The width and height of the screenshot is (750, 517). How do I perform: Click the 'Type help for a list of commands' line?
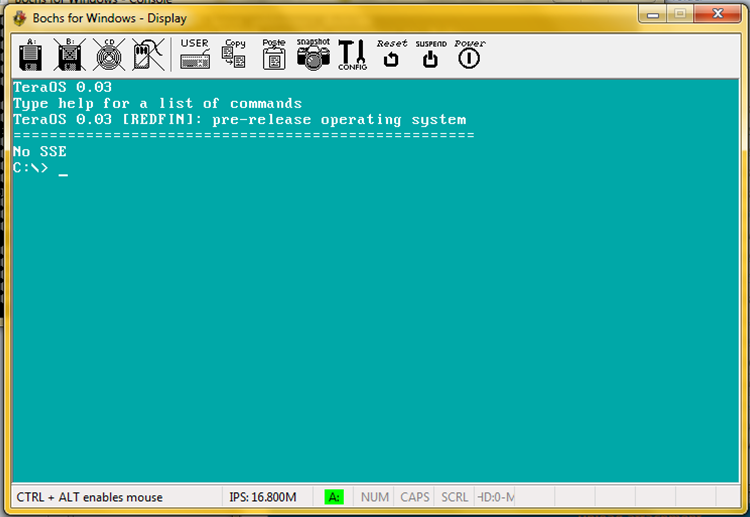[x=157, y=103]
